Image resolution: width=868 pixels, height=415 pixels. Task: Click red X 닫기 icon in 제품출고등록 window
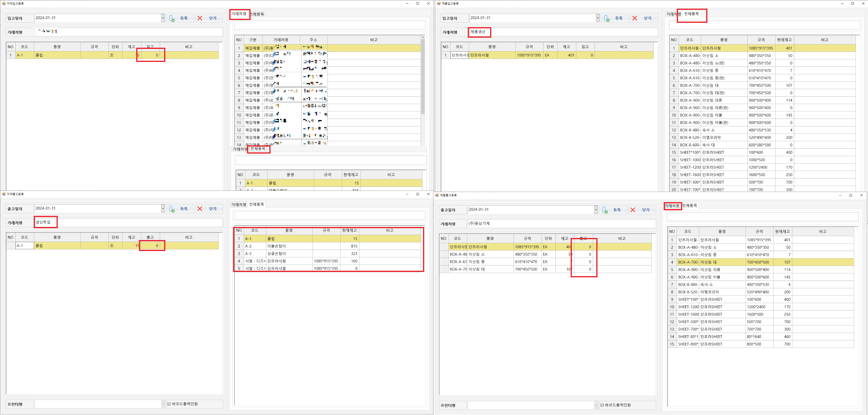633,210
